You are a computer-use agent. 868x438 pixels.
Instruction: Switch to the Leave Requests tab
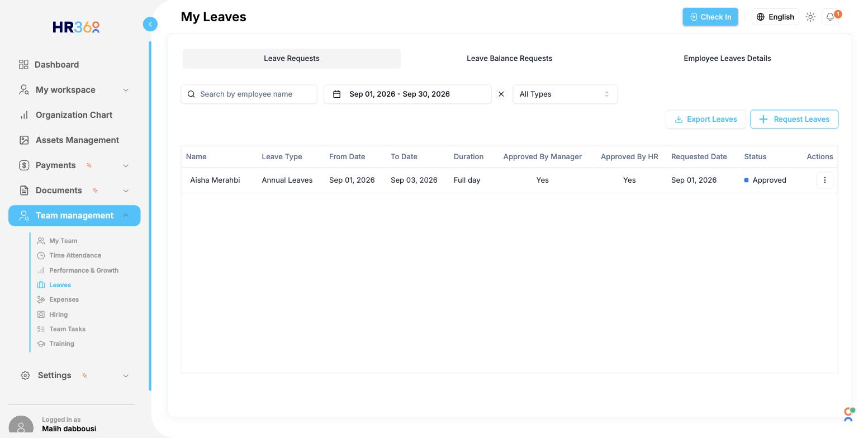click(292, 59)
